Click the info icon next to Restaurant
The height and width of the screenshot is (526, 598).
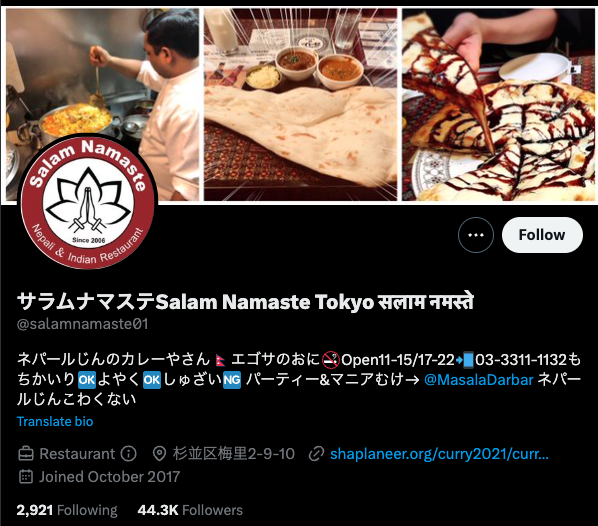tap(129, 454)
